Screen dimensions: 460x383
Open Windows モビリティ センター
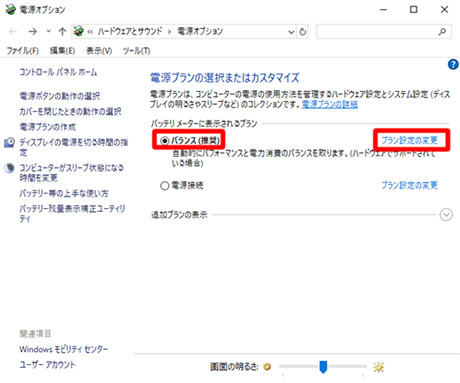click(x=64, y=349)
